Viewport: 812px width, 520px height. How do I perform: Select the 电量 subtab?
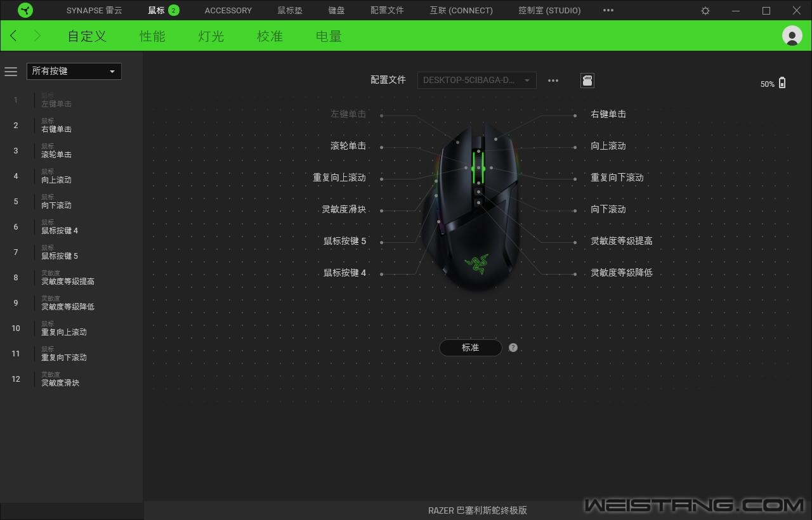[x=329, y=36]
